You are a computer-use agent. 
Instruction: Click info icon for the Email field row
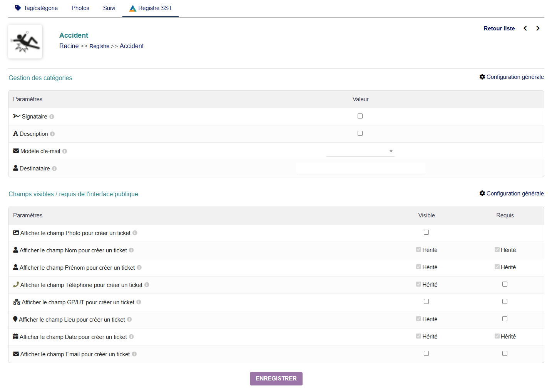tap(134, 354)
